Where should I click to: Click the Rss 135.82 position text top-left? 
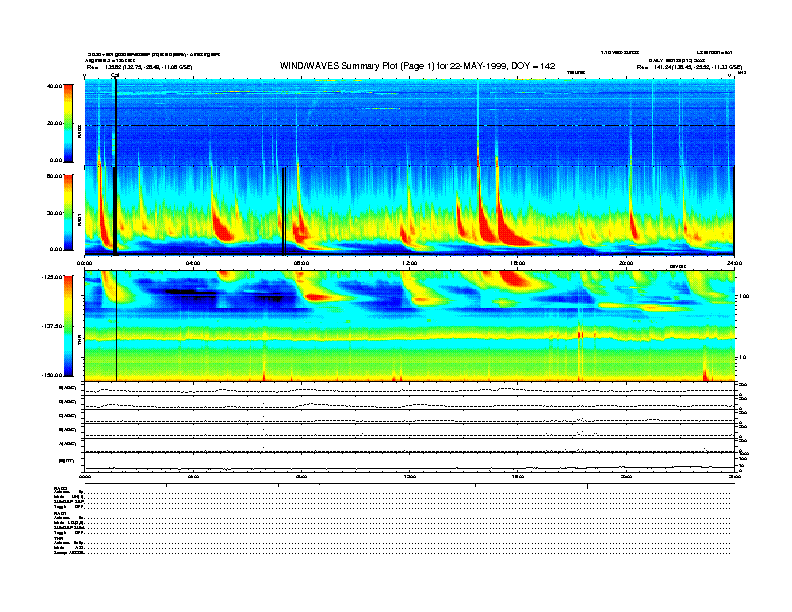pyautogui.click(x=139, y=67)
